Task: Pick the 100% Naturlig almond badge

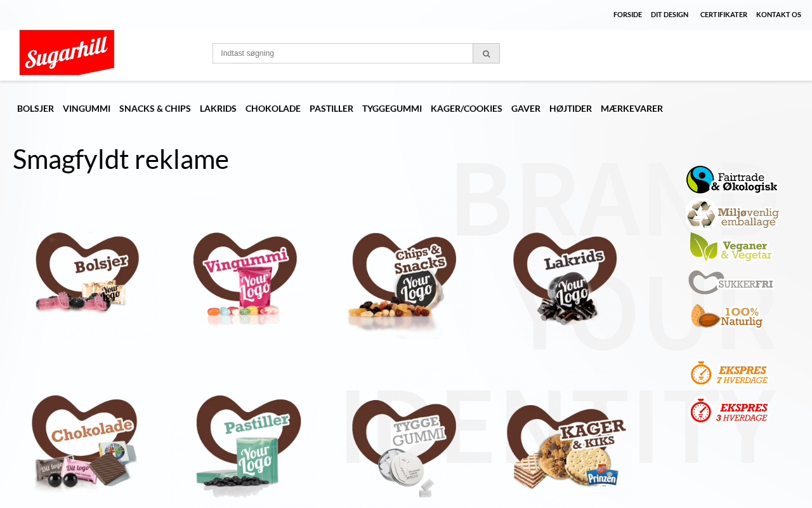Action: [727, 316]
